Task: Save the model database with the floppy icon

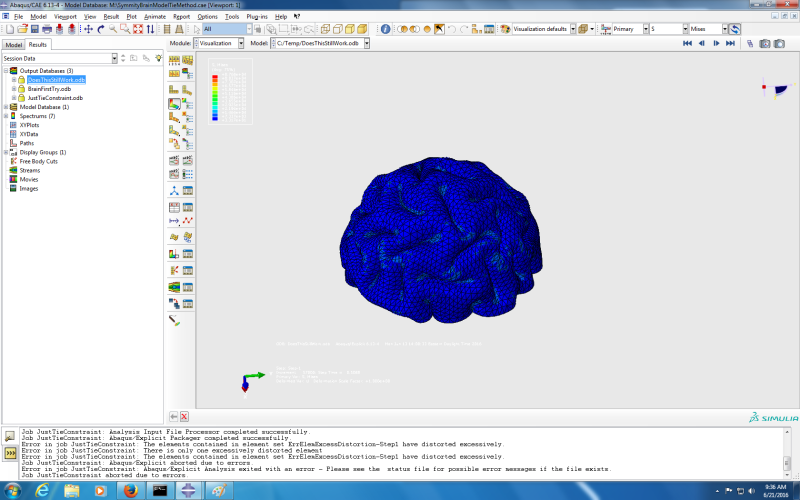Action: coord(35,29)
